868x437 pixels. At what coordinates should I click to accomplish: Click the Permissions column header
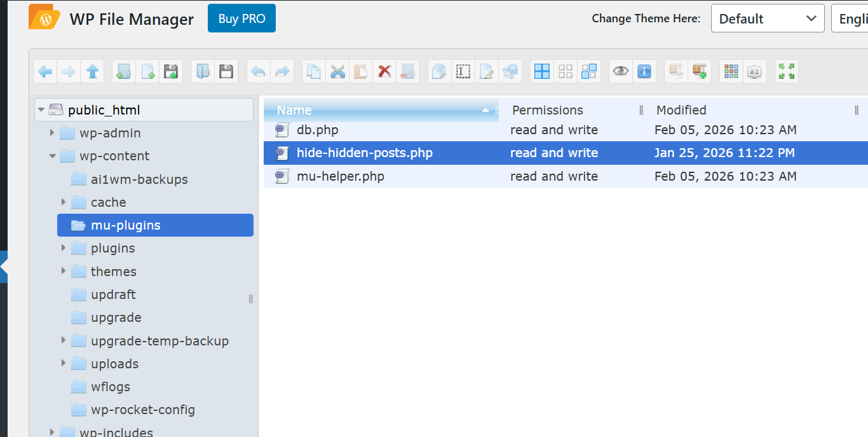coord(547,110)
